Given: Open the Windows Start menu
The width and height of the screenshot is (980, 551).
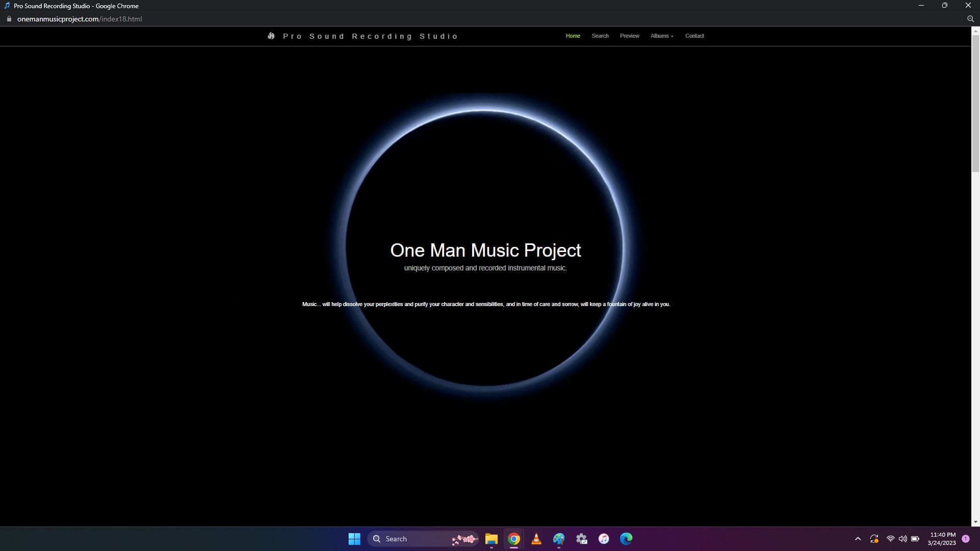Looking at the screenshot, I should pyautogui.click(x=354, y=539).
